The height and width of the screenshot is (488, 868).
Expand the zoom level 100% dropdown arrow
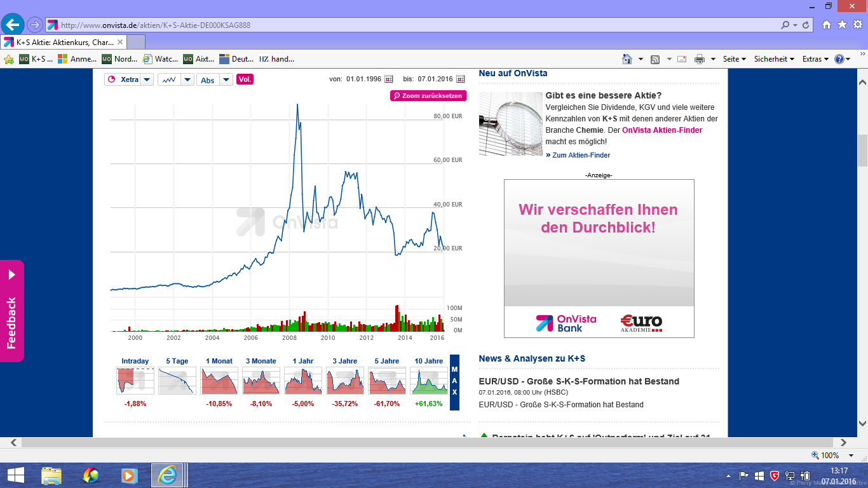point(851,456)
